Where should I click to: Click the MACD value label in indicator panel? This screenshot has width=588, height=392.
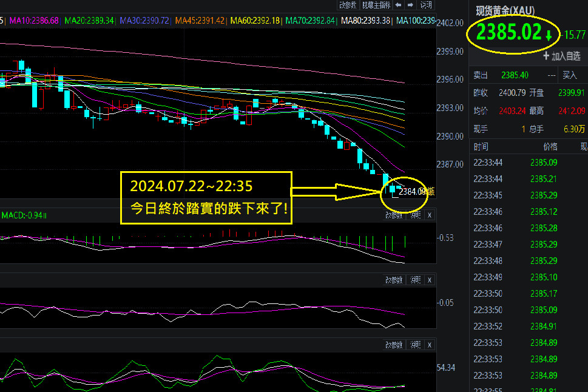[23, 215]
